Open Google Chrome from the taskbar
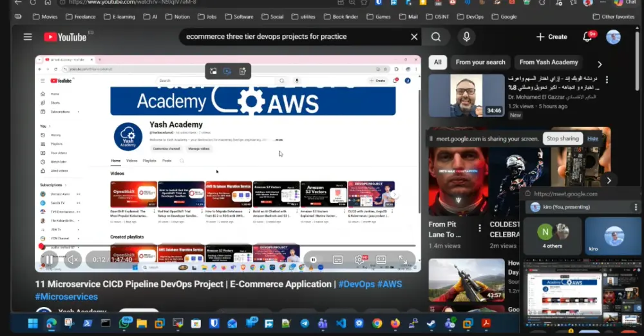 pyautogui.click(x=377, y=324)
